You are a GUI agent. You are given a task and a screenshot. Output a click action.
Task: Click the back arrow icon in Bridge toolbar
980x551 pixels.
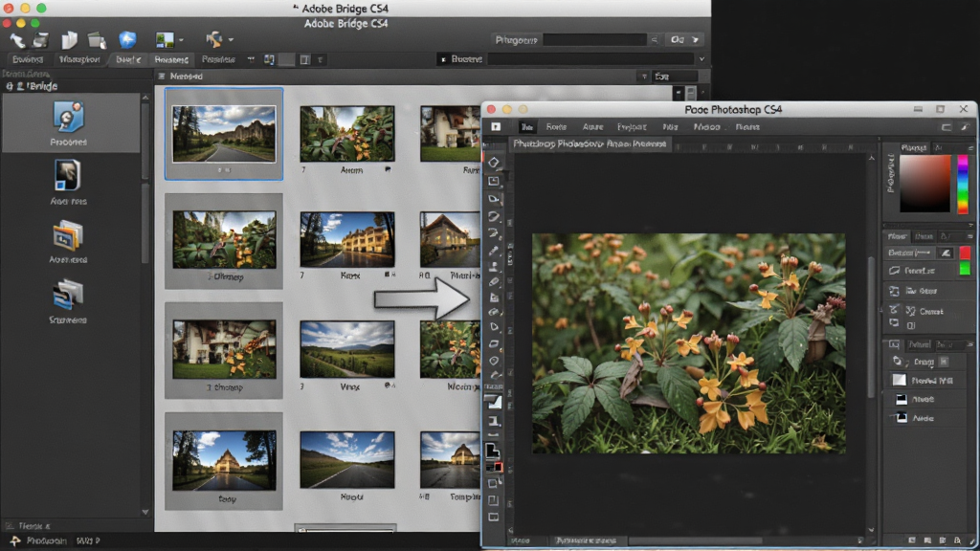[17, 40]
